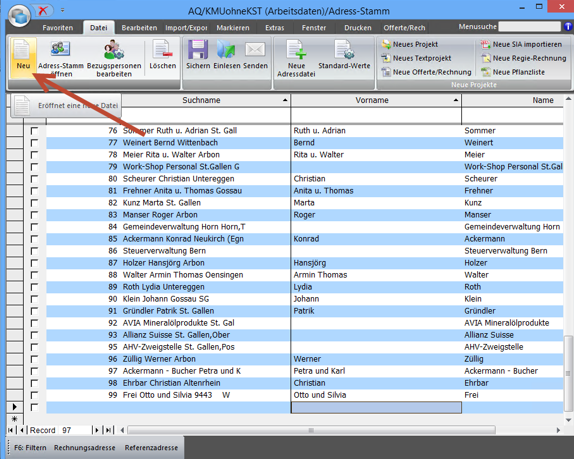Click the Record number field
This screenshot has width=574, height=459.
click(75, 430)
